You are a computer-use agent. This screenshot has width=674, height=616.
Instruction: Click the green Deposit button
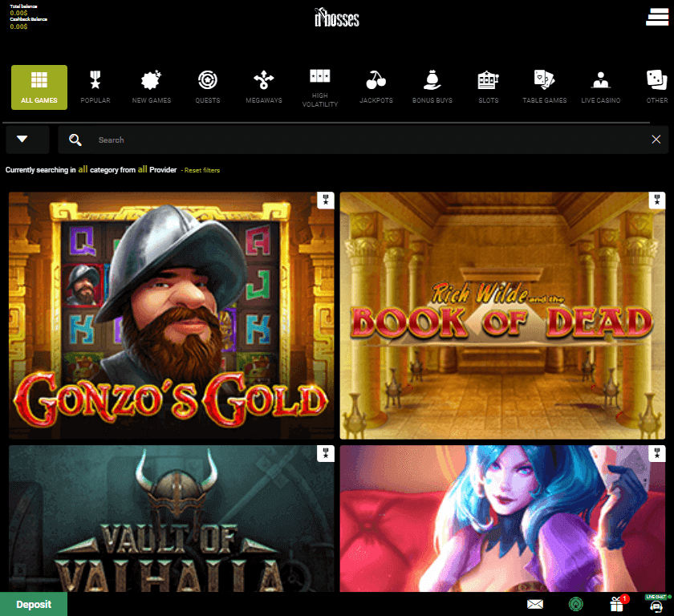click(x=34, y=604)
